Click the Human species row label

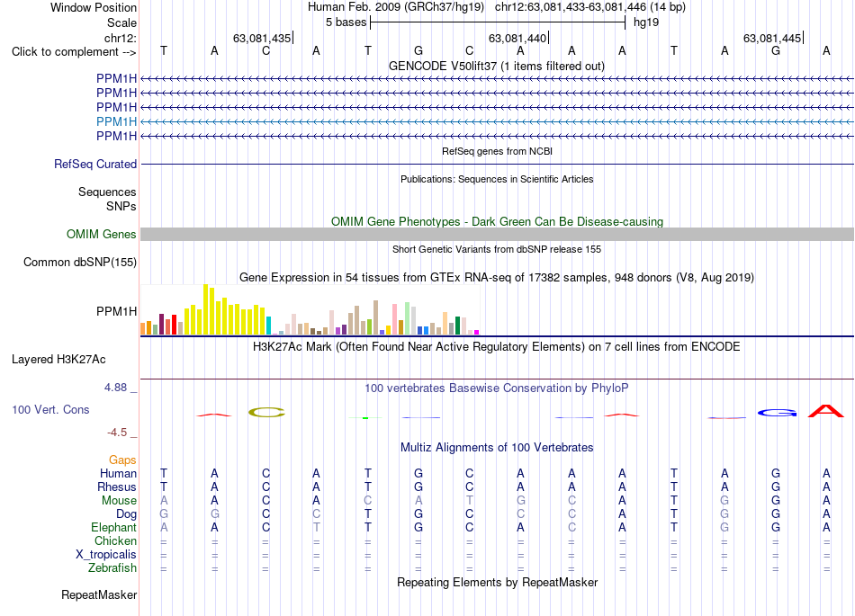(118, 473)
